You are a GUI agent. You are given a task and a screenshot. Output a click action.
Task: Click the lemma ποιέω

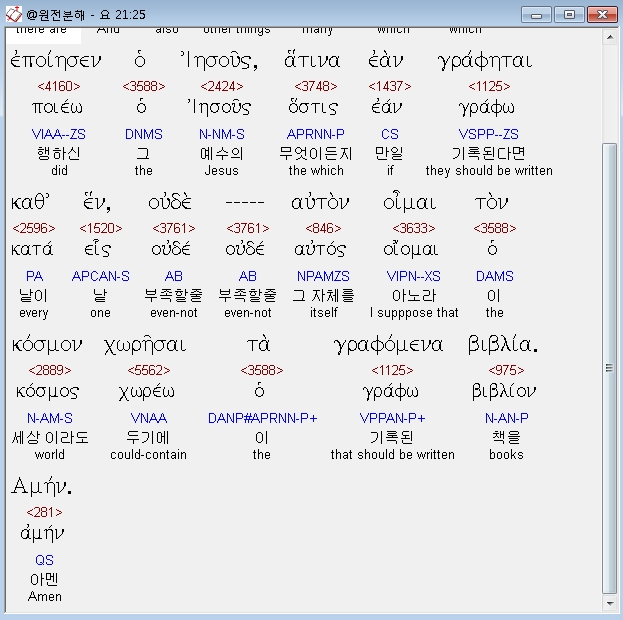point(57,107)
